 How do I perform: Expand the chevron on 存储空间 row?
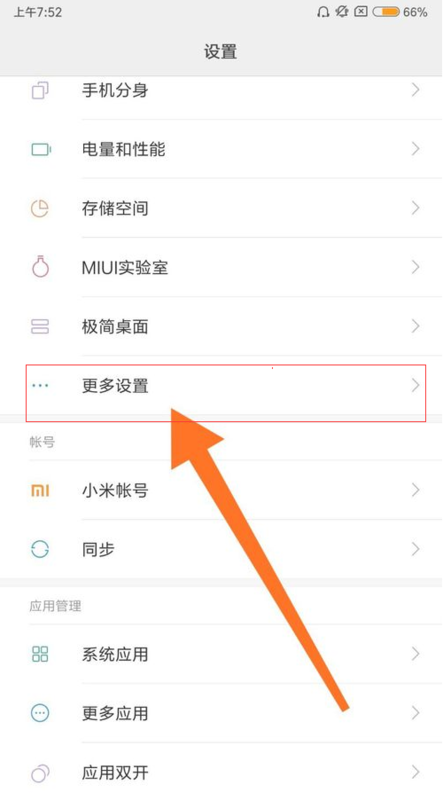(415, 208)
